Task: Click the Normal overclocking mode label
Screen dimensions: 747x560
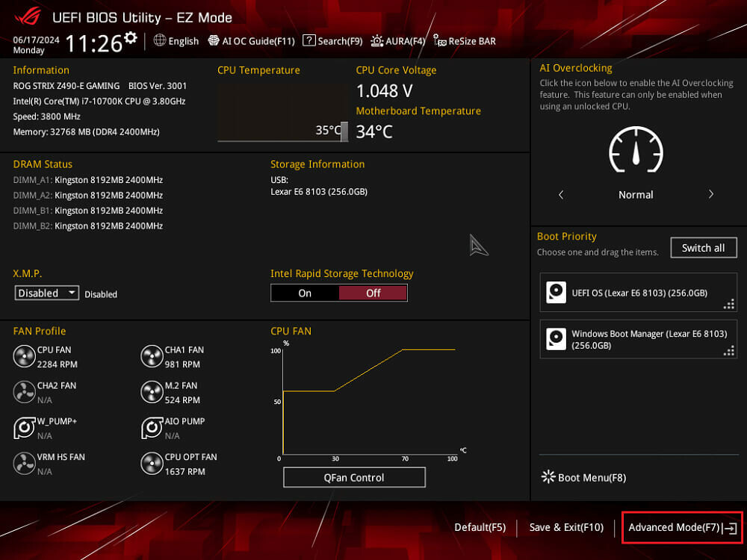Action: coord(636,195)
